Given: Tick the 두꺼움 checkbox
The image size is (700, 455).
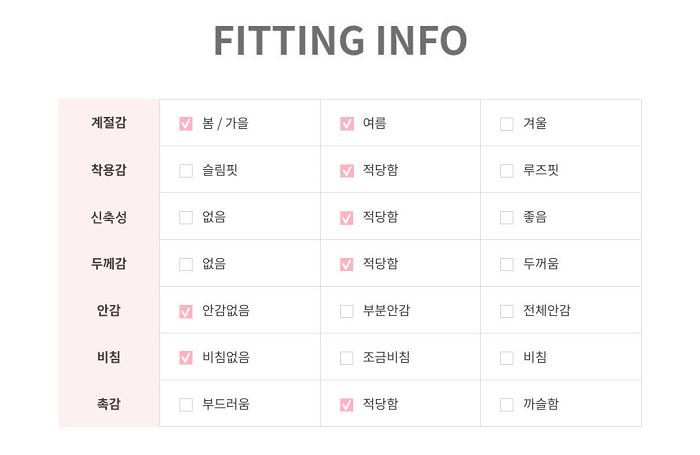Looking at the screenshot, I should pyautogui.click(x=507, y=264).
